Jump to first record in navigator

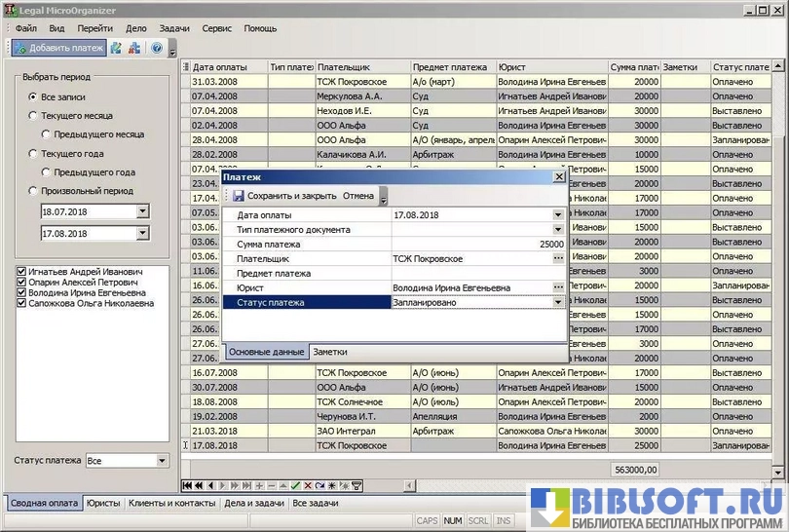pos(188,485)
